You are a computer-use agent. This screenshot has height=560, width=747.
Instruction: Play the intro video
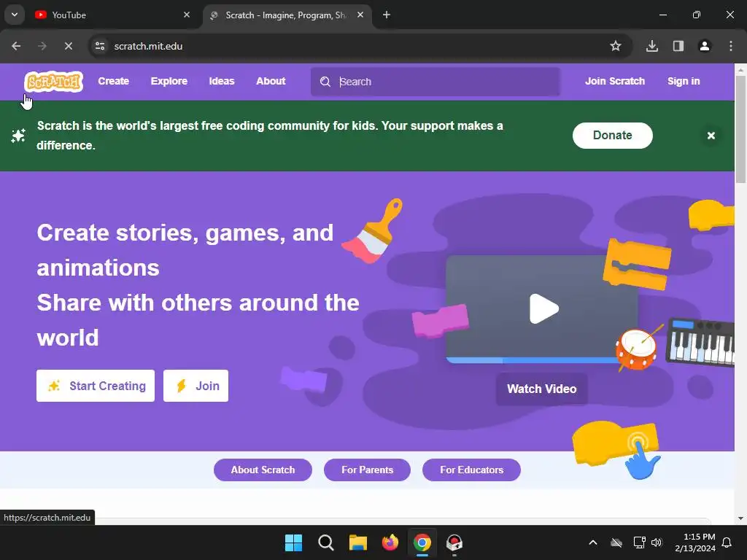543,309
